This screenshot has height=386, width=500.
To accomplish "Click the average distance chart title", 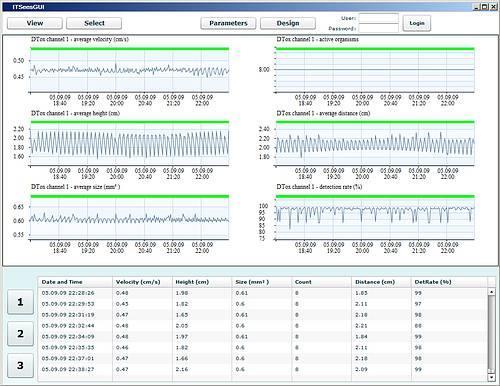I will pos(323,113).
